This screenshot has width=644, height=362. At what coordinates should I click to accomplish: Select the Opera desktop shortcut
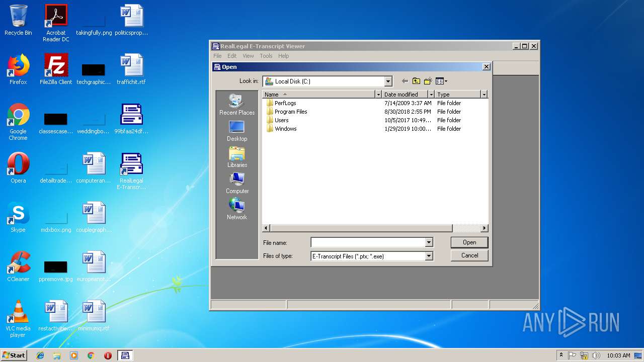click(18, 168)
